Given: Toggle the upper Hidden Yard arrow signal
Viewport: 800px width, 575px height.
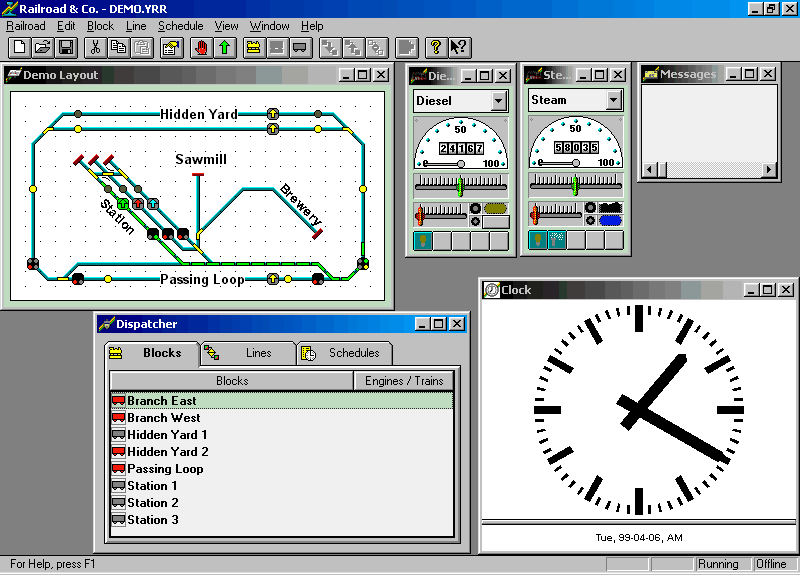Looking at the screenshot, I should (273, 113).
